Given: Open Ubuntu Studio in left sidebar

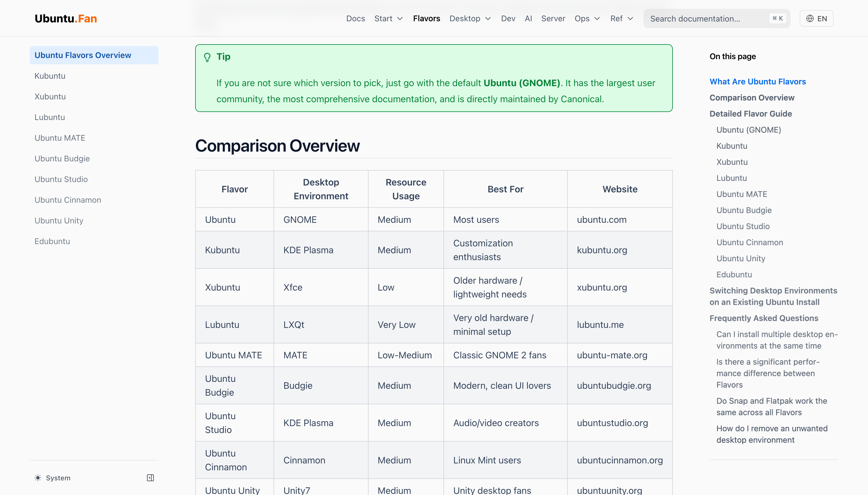Looking at the screenshot, I should (x=94, y=179).
